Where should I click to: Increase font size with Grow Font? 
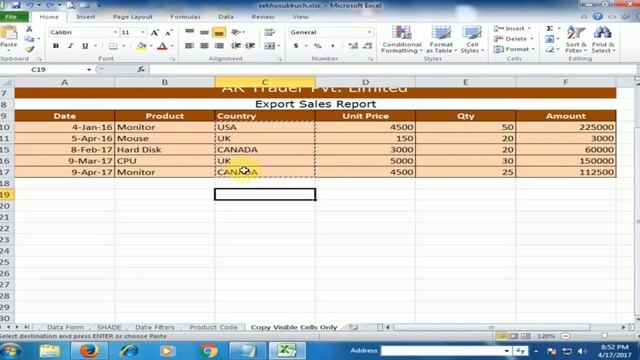pos(155,33)
